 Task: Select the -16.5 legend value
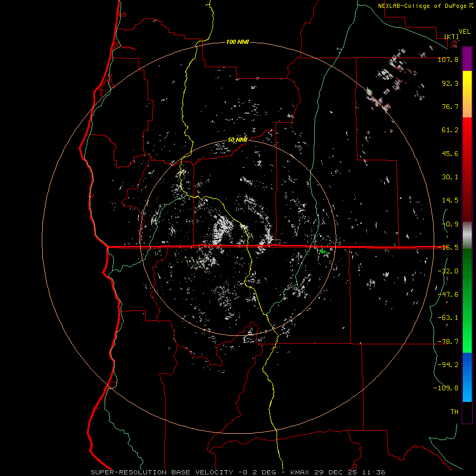pyautogui.click(x=448, y=248)
